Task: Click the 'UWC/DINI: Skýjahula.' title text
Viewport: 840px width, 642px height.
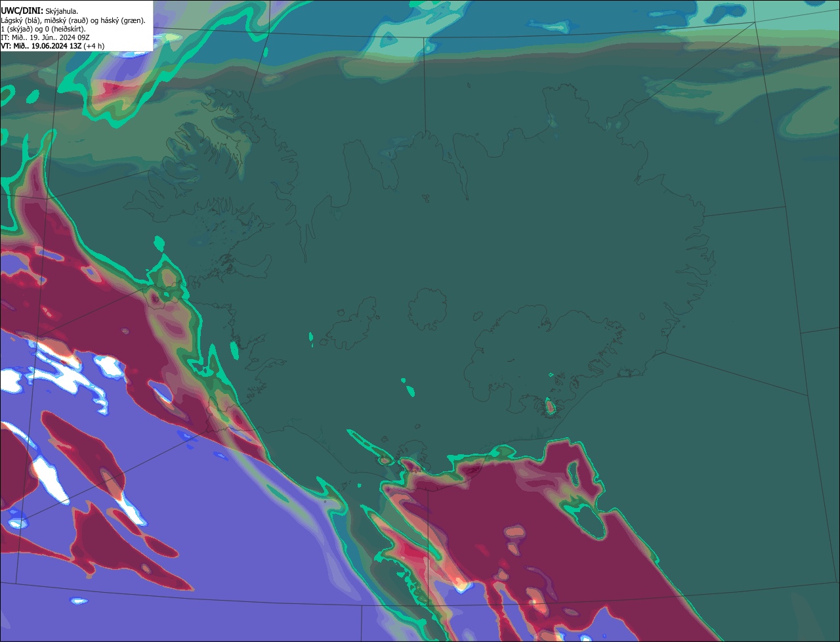Action: [x=39, y=11]
